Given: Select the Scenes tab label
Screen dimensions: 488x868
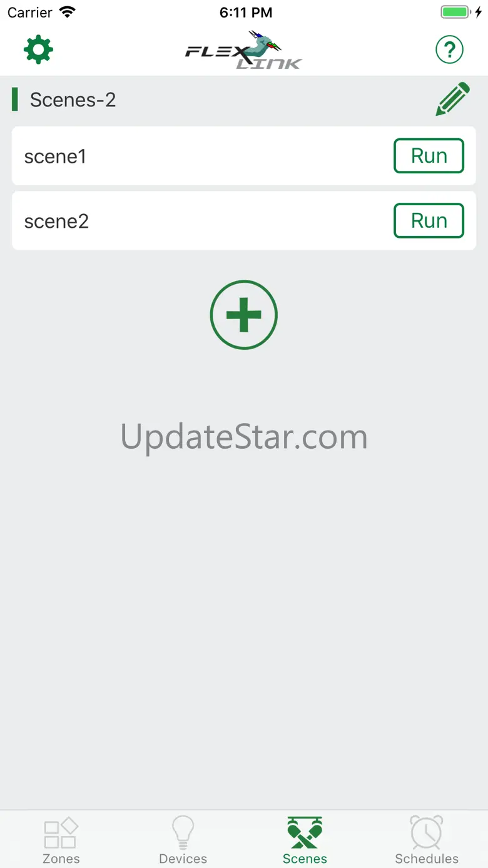Looking at the screenshot, I should [305, 859].
